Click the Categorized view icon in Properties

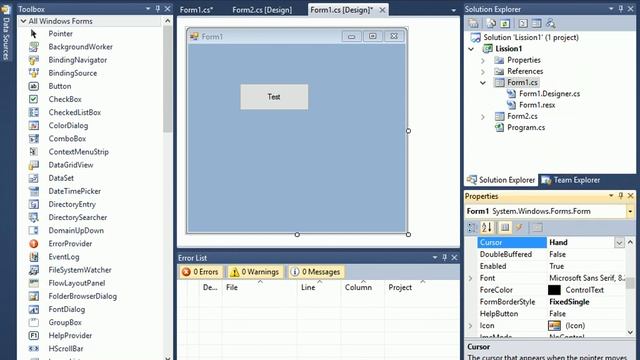click(472, 227)
